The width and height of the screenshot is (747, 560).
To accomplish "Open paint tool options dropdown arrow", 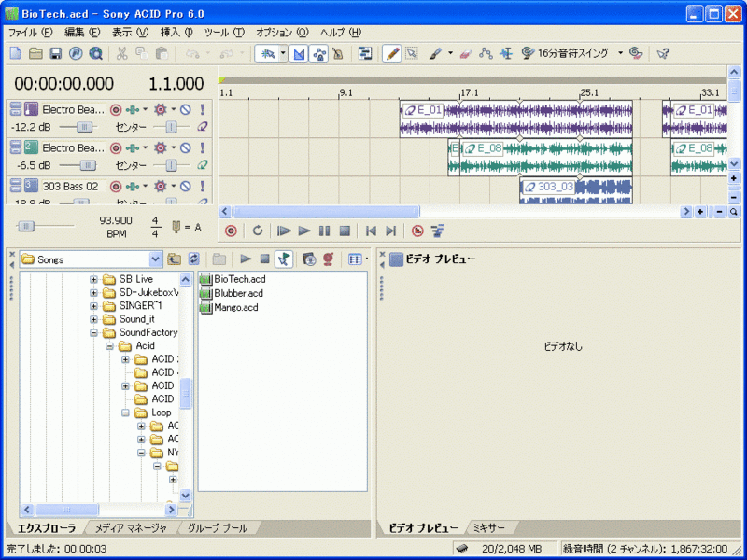I will click(450, 53).
